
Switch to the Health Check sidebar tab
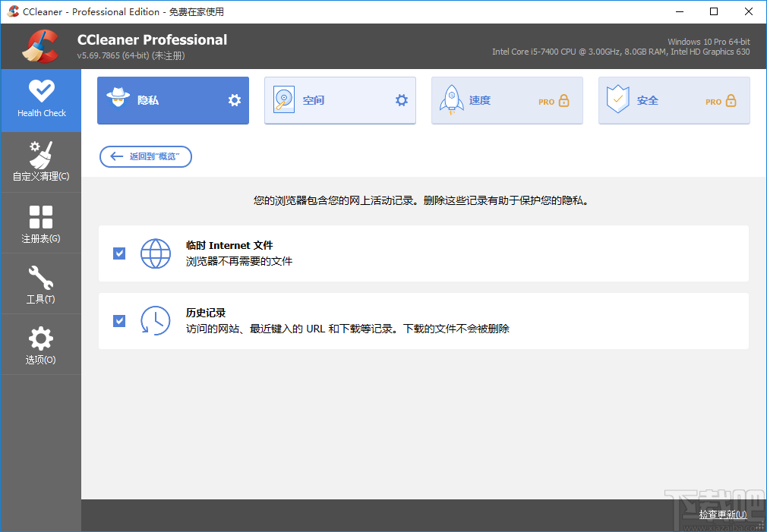coord(41,100)
